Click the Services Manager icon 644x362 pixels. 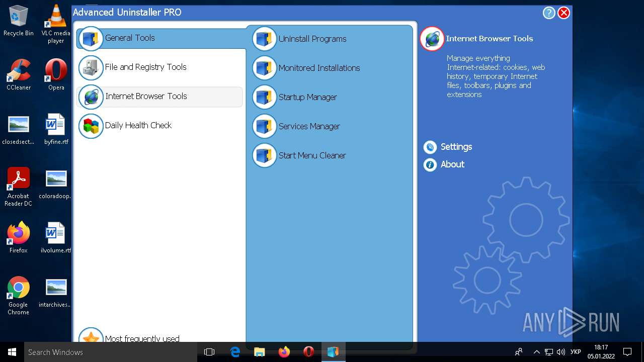264,126
